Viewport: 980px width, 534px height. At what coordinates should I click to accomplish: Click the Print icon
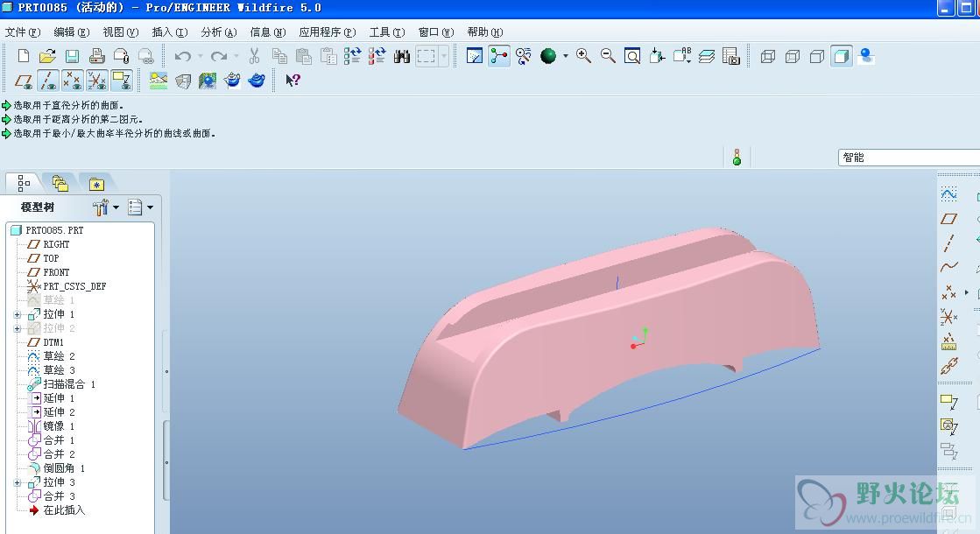(x=96, y=56)
